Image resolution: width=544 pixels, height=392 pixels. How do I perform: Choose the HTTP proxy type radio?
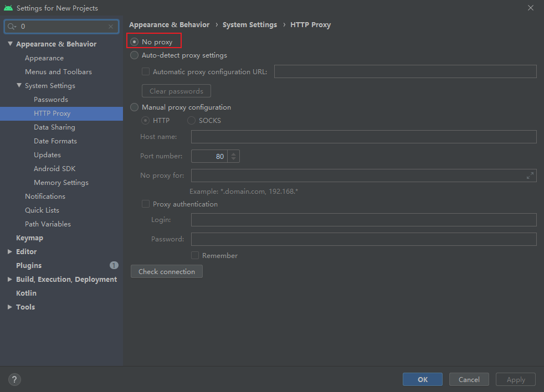click(x=146, y=121)
